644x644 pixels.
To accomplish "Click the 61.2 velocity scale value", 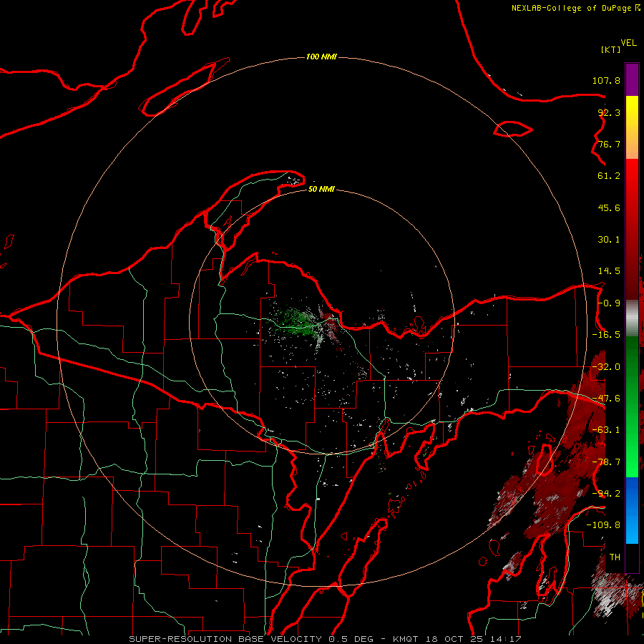I will click(x=609, y=176).
